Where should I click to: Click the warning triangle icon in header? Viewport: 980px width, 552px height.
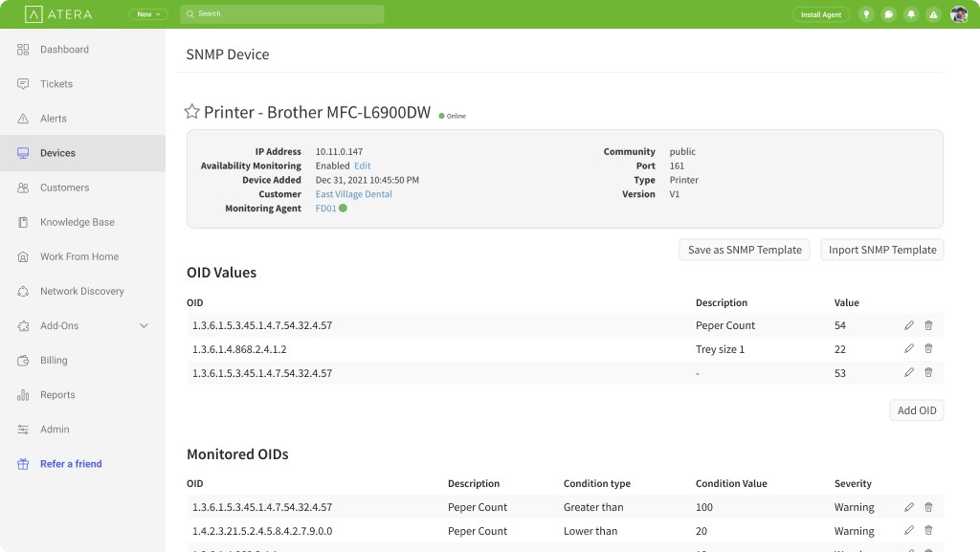tap(934, 14)
